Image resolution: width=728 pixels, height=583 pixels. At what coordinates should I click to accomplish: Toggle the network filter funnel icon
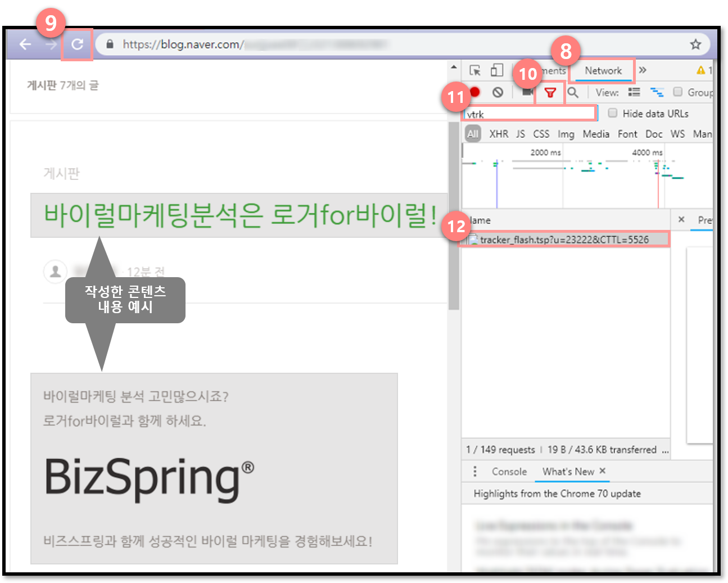click(550, 93)
